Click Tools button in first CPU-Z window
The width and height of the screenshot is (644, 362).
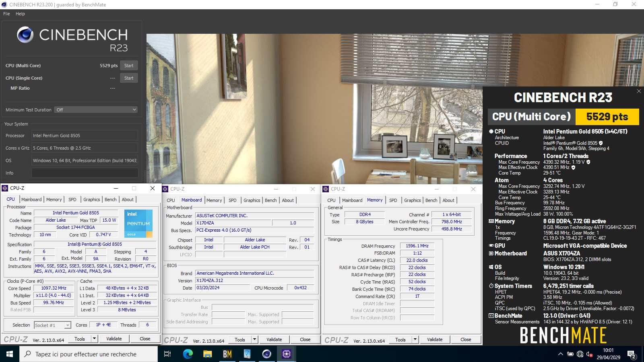point(80,339)
